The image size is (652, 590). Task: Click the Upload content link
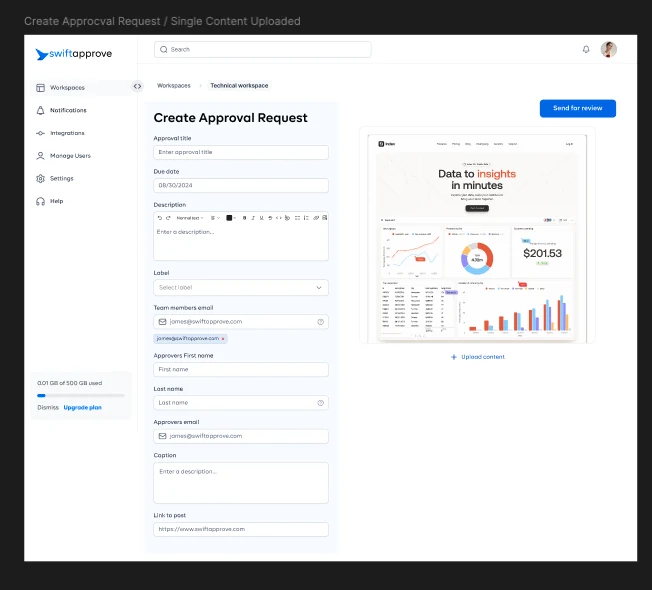[478, 357]
